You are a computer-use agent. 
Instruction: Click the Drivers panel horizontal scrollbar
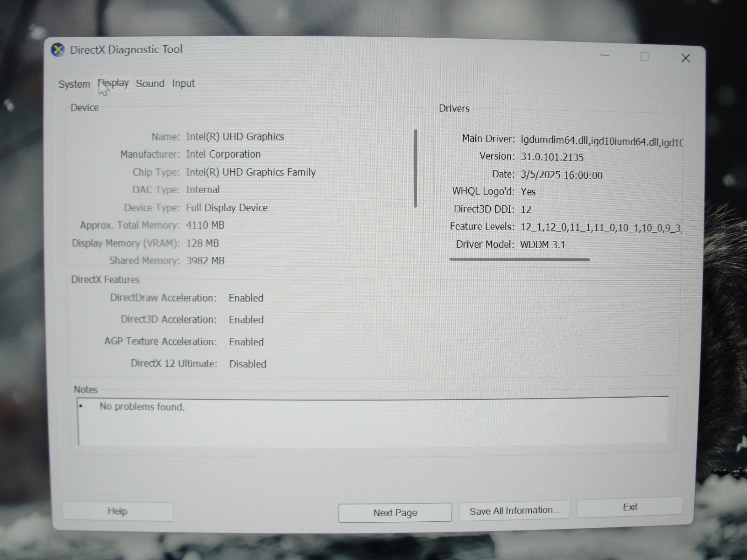(x=519, y=259)
